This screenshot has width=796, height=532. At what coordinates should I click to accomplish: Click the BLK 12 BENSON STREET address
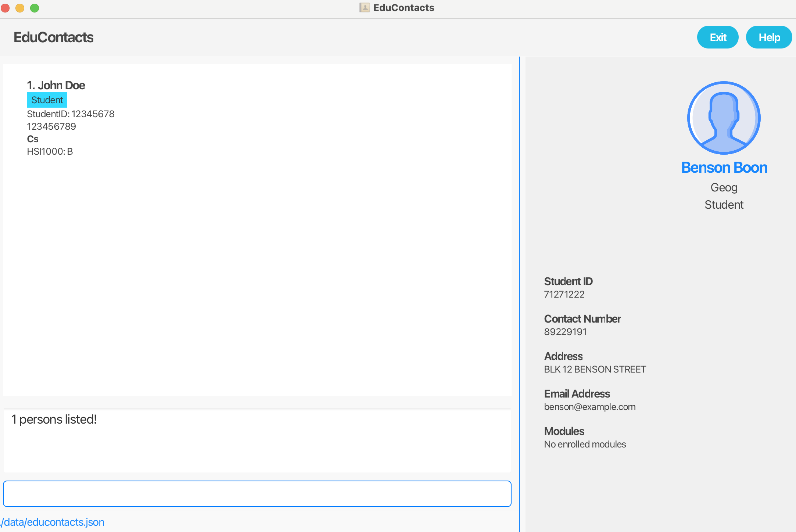595,369
